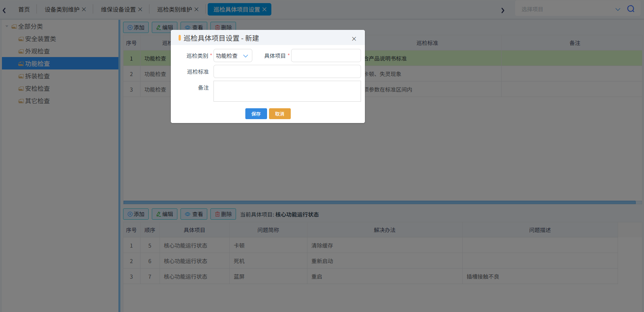Click the upper 添加 button
The image size is (644, 312).
(x=136, y=27)
